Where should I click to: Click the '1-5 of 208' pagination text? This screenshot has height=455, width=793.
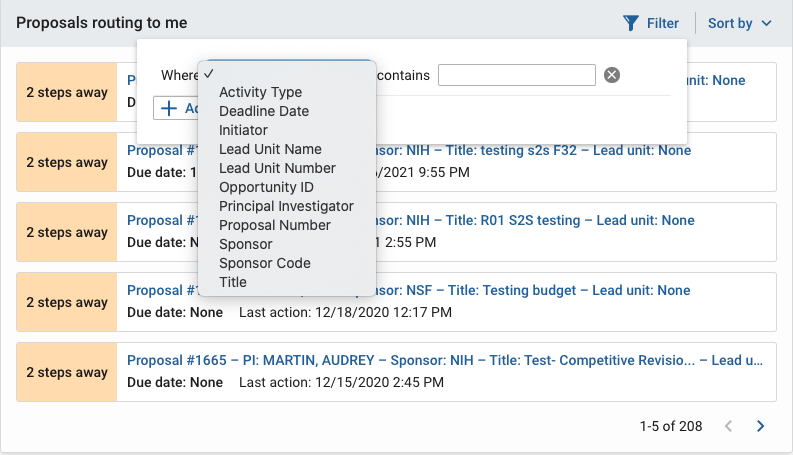tap(671, 426)
